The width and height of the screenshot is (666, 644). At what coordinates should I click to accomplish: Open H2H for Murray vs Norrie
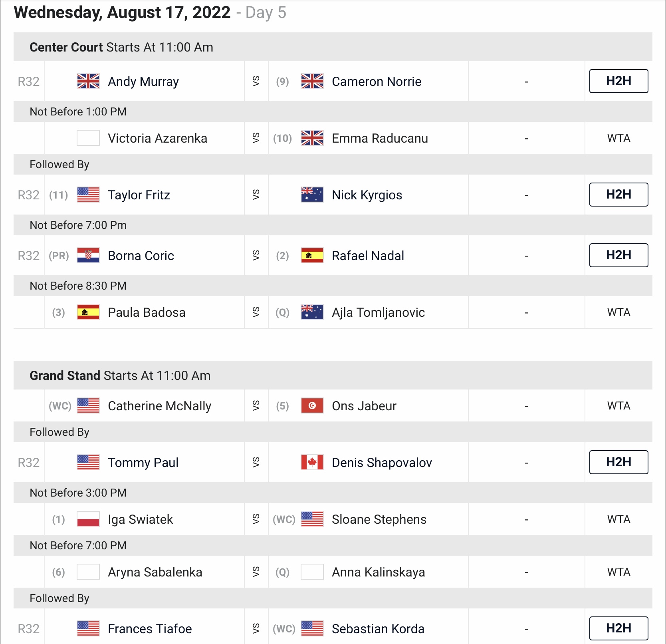click(x=618, y=81)
